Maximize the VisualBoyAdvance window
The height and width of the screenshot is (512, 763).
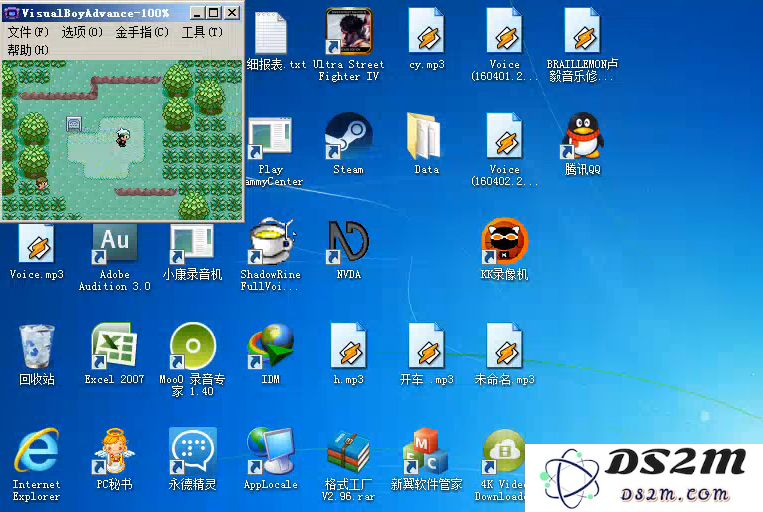213,13
